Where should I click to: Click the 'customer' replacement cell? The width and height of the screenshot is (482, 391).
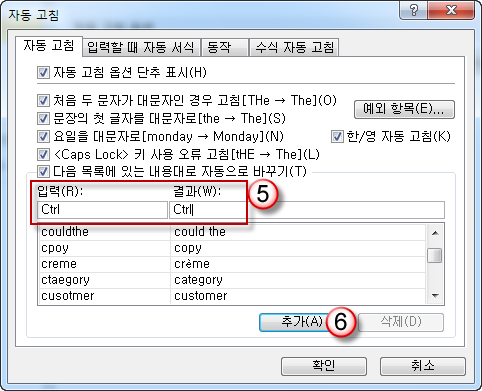298,296
